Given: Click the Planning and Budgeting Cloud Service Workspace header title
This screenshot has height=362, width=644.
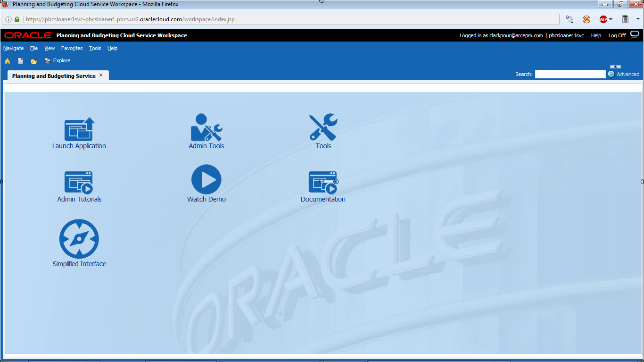Looking at the screenshot, I should (x=122, y=35).
